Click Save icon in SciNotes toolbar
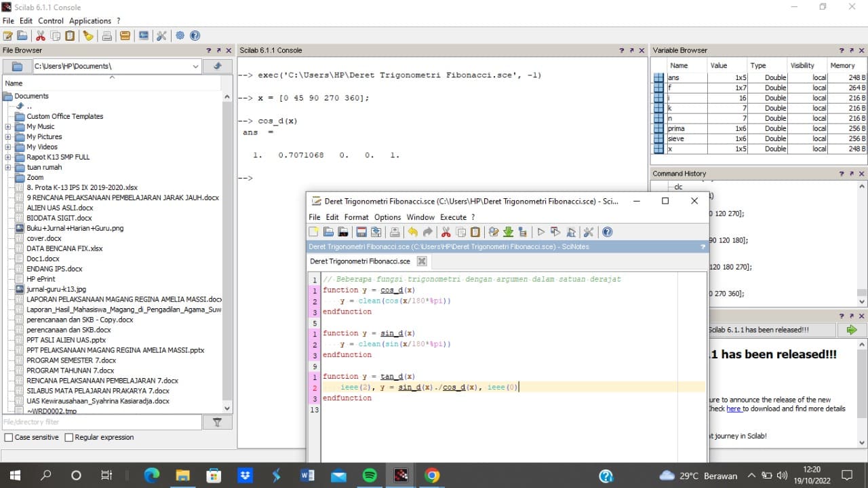The height and width of the screenshot is (488, 868). [x=361, y=232]
